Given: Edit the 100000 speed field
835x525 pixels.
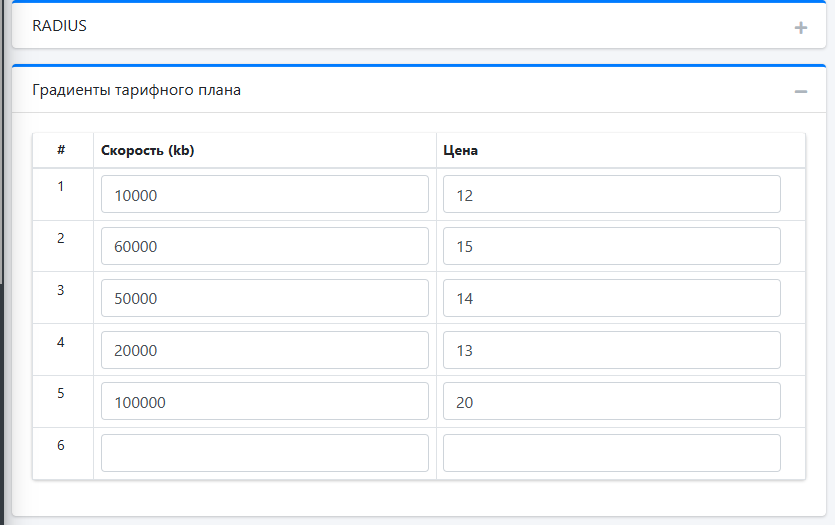Looking at the screenshot, I should coord(265,401).
